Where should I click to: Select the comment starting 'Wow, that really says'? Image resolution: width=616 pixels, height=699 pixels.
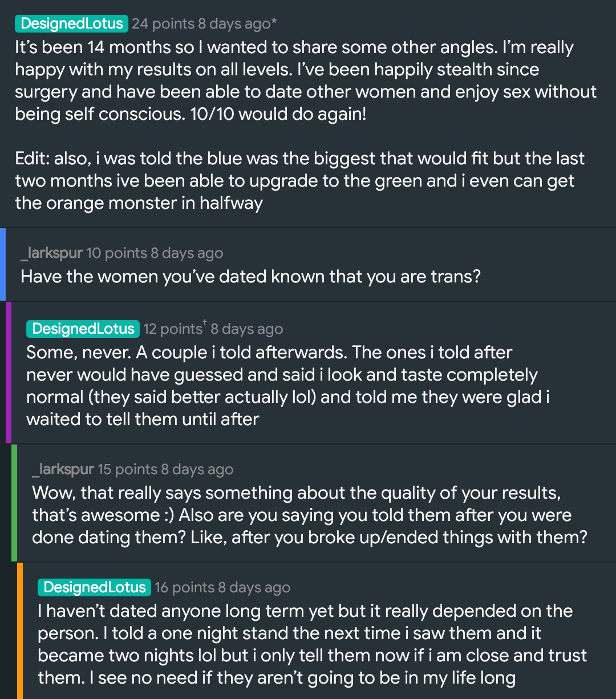point(309,515)
